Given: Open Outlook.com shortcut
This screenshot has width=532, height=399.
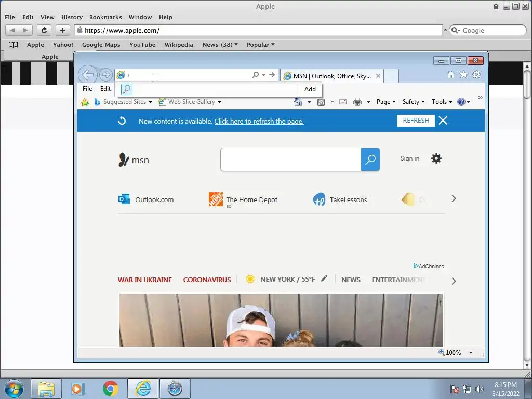Looking at the screenshot, I should [x=146, y=199].
